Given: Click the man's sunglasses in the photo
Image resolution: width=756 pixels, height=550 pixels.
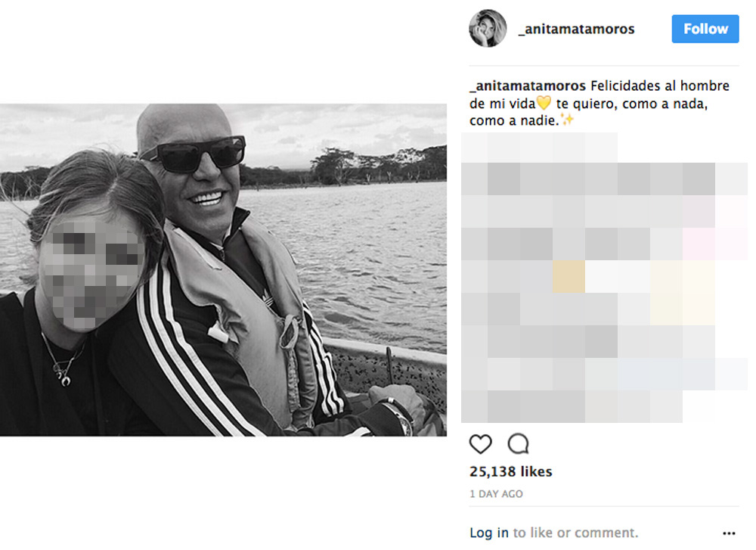Looking at the screenshot, I should click(x=194, y=154).
